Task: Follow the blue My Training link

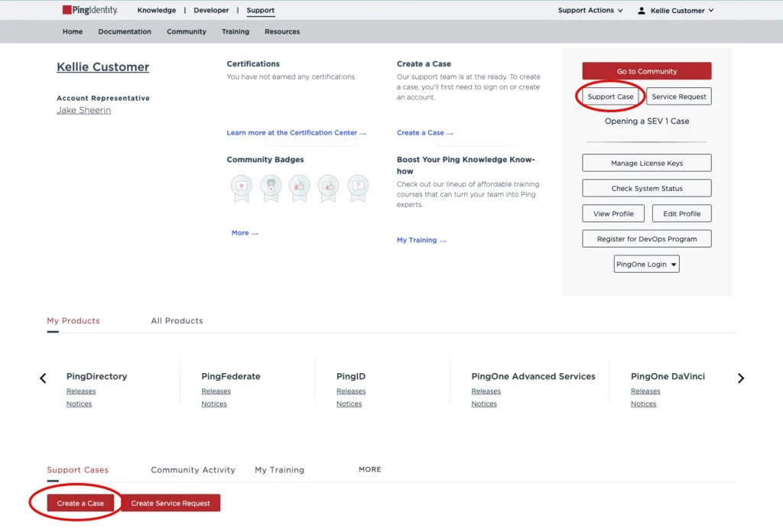Action: point(421,240)
